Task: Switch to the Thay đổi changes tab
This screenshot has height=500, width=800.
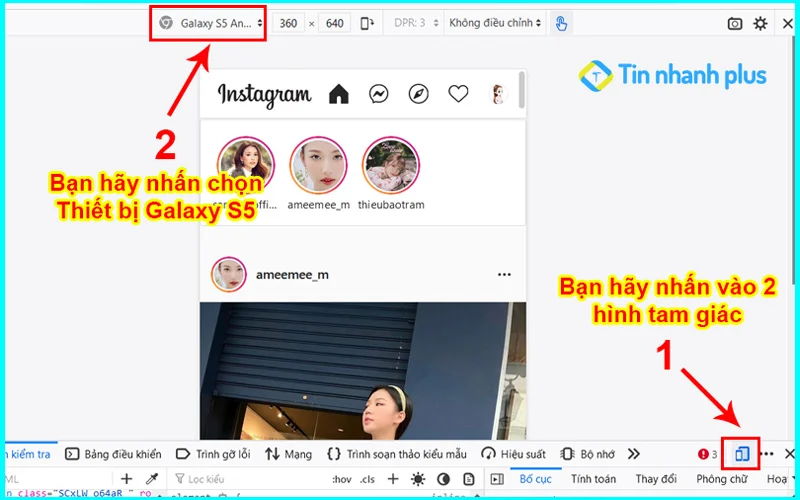Action: (x=656, y=479)
